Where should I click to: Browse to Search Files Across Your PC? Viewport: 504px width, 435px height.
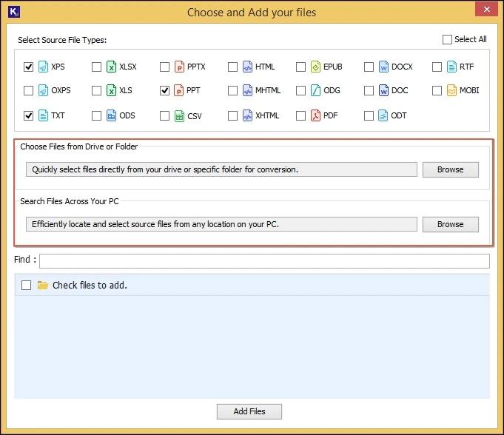(450, 224)
